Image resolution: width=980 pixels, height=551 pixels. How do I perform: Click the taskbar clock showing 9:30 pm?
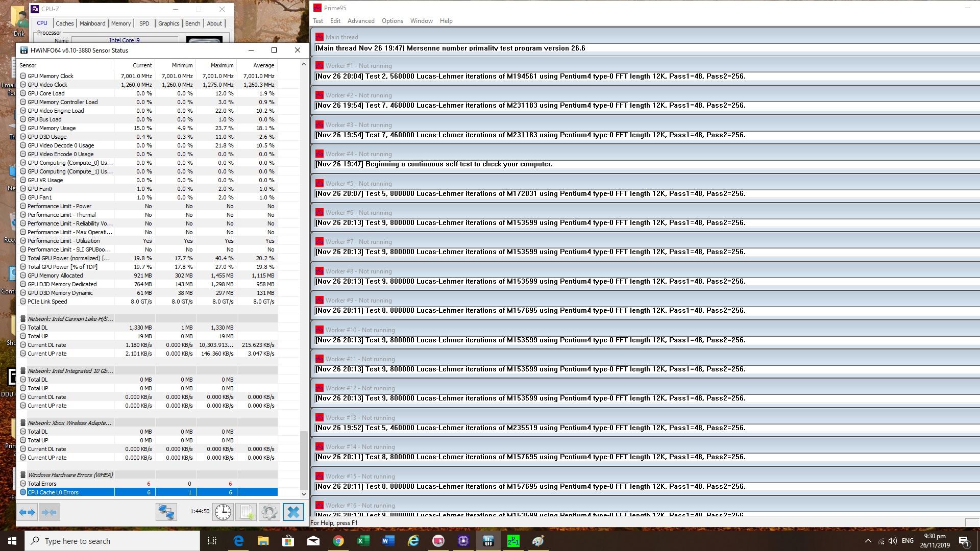pos(935,541)
